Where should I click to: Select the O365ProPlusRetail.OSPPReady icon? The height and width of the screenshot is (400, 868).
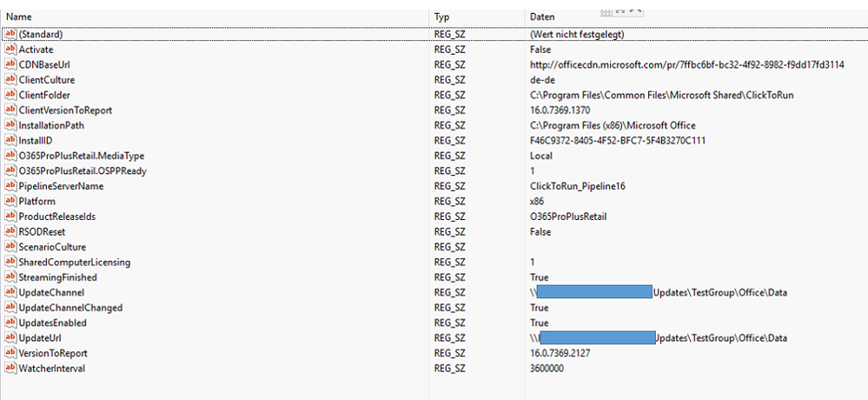click(10, 170)
